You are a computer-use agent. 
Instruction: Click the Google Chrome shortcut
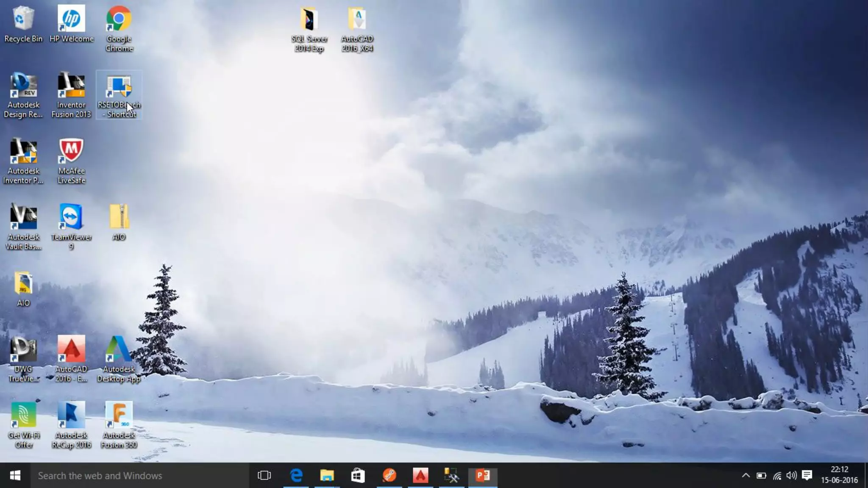(119, 19)
